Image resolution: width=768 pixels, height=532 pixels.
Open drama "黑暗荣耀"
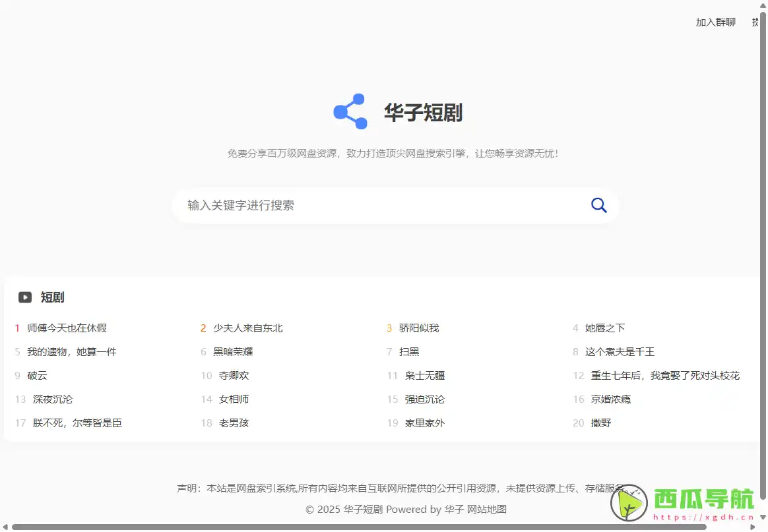click(x=233, y=351)
